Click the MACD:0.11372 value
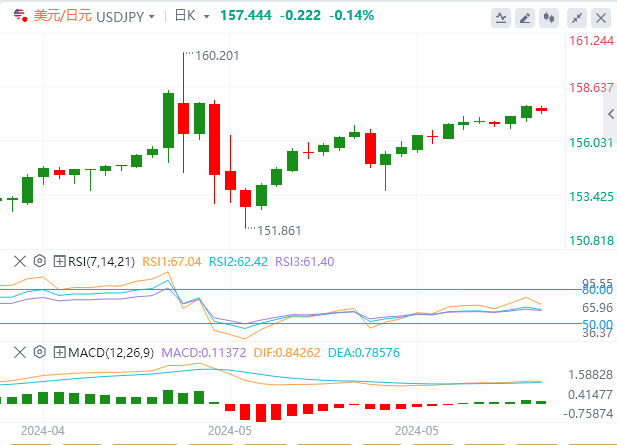Screen dimensions: 617x445 click(x=204, y=353)
